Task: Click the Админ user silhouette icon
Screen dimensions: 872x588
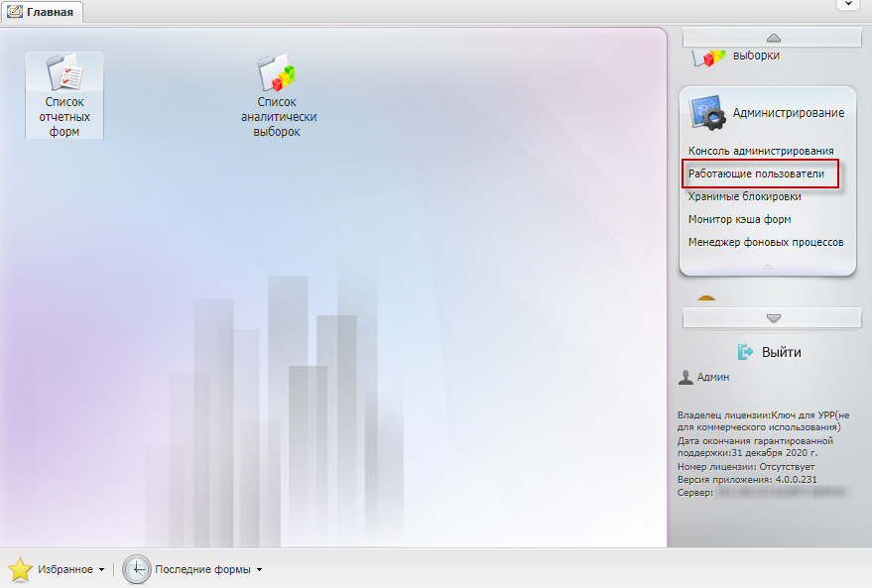Action: (x=685, y=377)
